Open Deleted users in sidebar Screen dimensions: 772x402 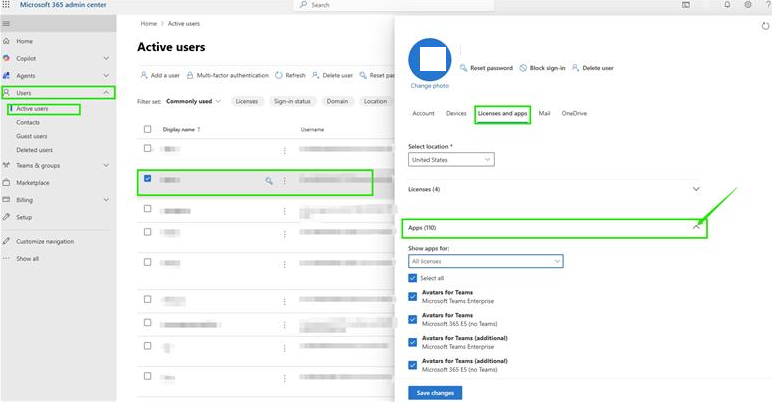point(34,150)
